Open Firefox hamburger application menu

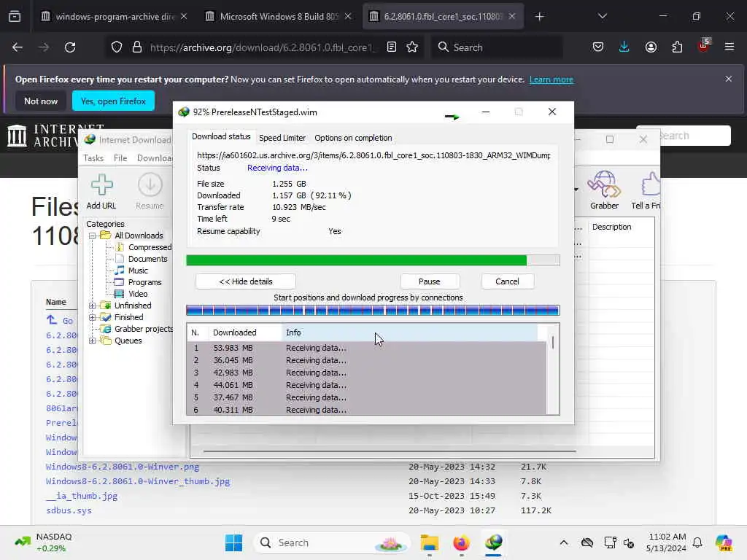click(729, 47)
